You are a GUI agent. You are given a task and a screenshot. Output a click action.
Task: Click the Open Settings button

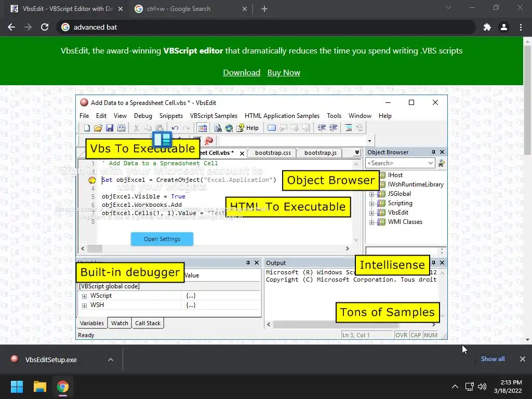coord(162,239)
